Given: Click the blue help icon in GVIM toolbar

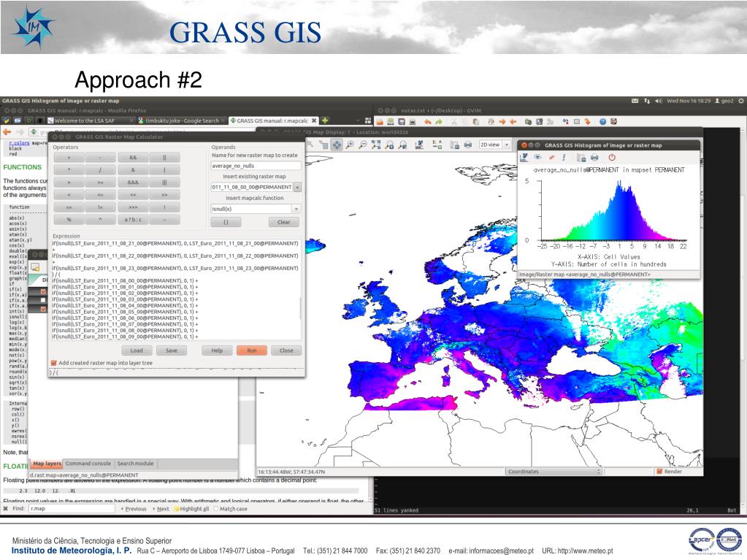Looking at the screenshot, I should pyautogui.click(x=602, y=122).
